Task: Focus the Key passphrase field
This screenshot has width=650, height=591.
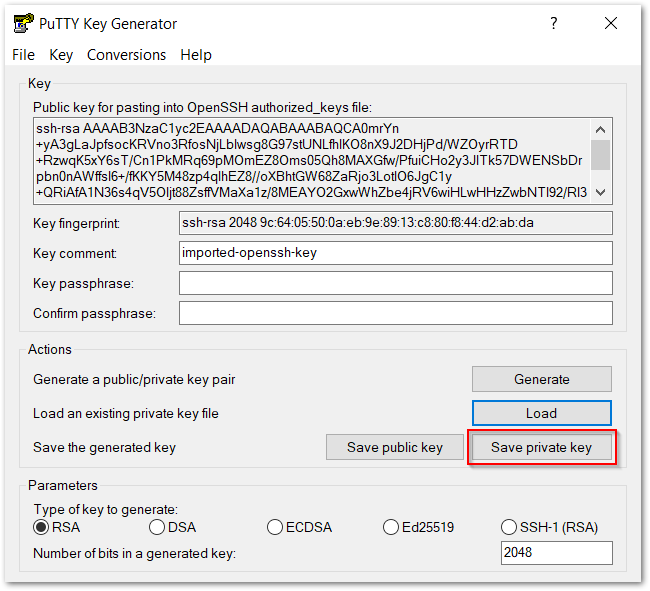Action: coord(395,283)
